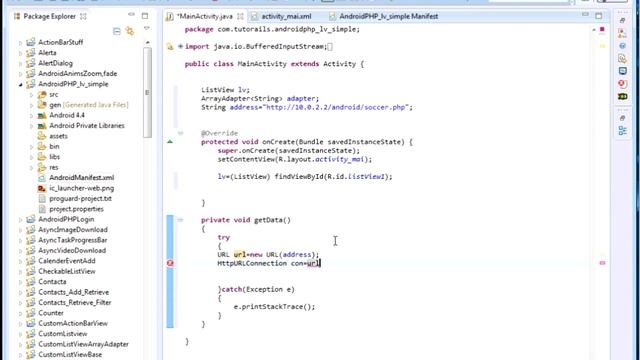
Task: Toggle Link with Editor in Package Explorer
Action: pyautogui.click(x=130, y=31)
